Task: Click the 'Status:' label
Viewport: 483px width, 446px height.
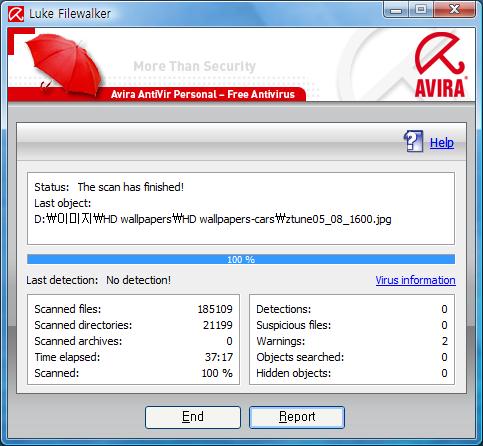Action: [x=52, y=187]
